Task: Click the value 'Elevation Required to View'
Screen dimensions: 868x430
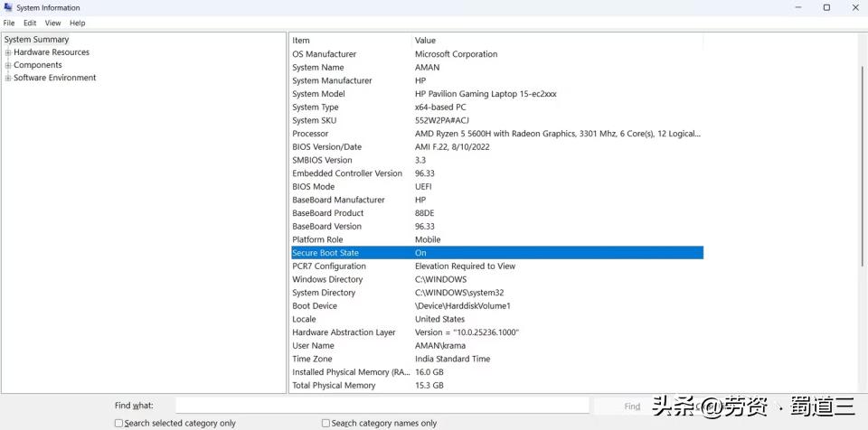Action: point(465,266)
